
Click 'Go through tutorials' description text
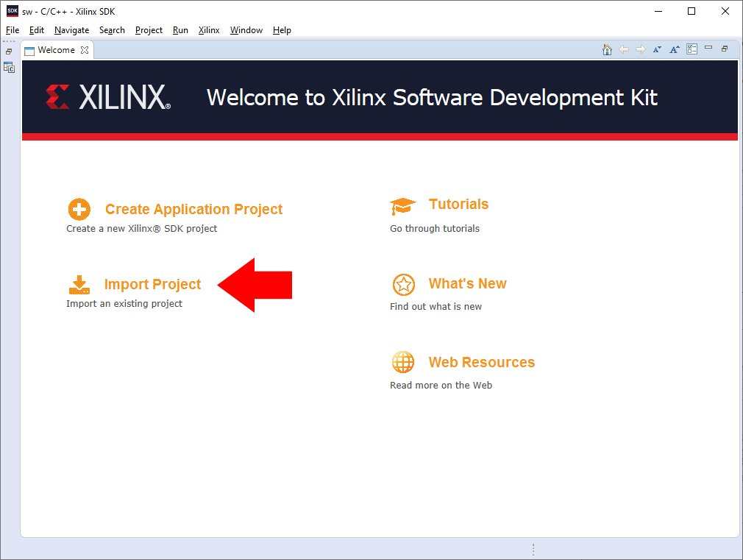coord(435,229)
